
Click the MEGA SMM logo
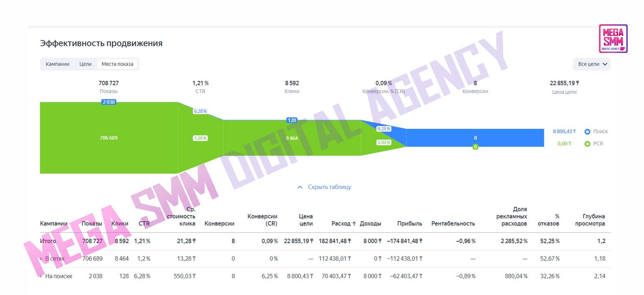click(x=613, y=39)
